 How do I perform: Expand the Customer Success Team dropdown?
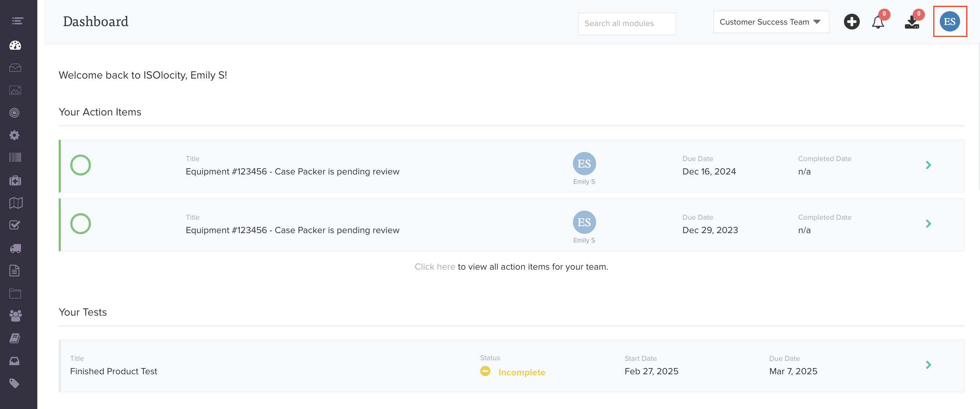click(x=771, y=22)
